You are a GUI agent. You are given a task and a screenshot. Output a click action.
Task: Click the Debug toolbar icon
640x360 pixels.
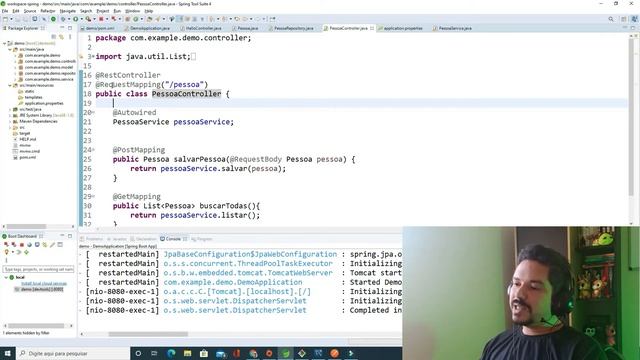(63, 19)
